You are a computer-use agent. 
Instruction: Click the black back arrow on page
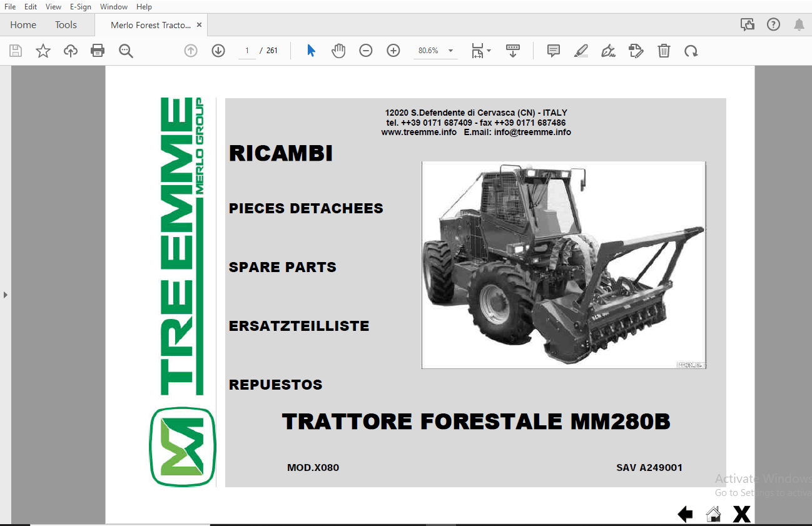[685, 514]
